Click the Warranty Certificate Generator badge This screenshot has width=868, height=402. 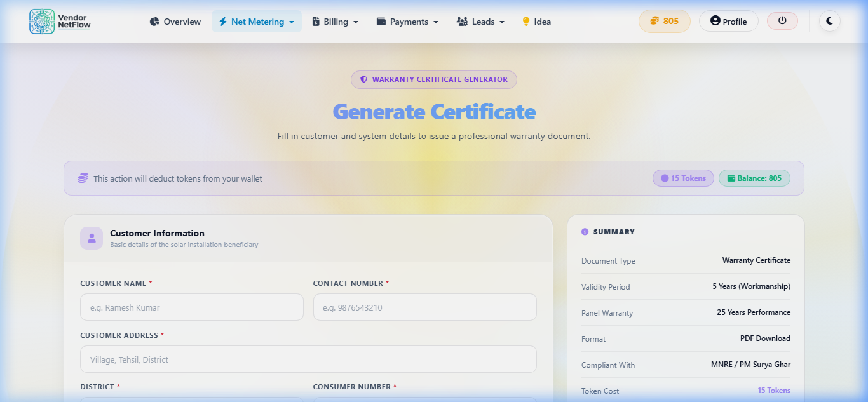point(434,79)
